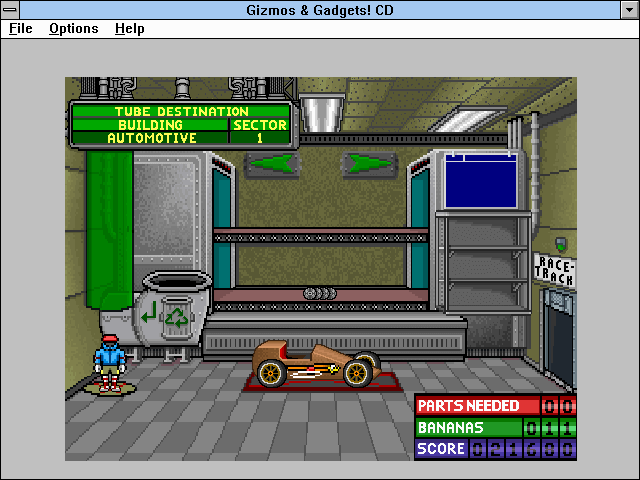Open the Help menu
Image resolution: width=640 pixels, height=480 pixels.
coord(129,29)
